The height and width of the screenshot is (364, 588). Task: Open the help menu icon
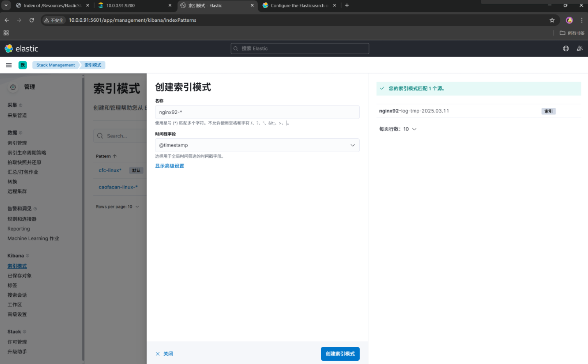[x=566, y=48]
